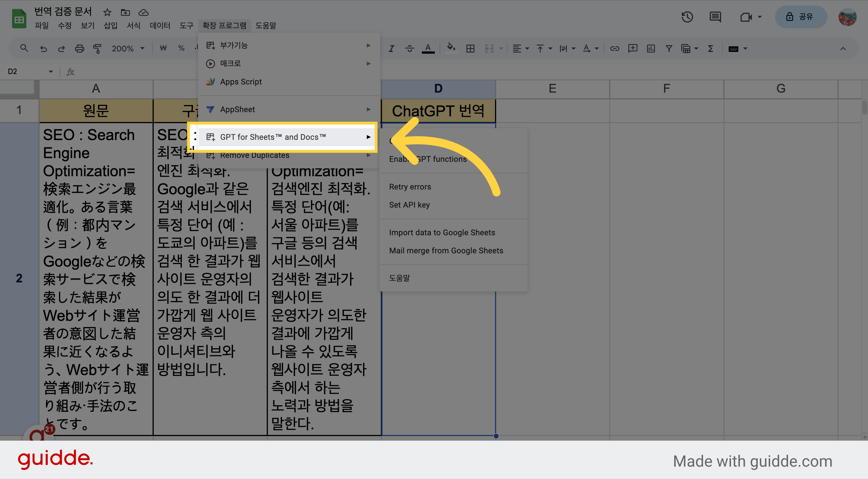Check the cloud save status icon
This screenshot has height=479, width=868.
pos(144,12)
